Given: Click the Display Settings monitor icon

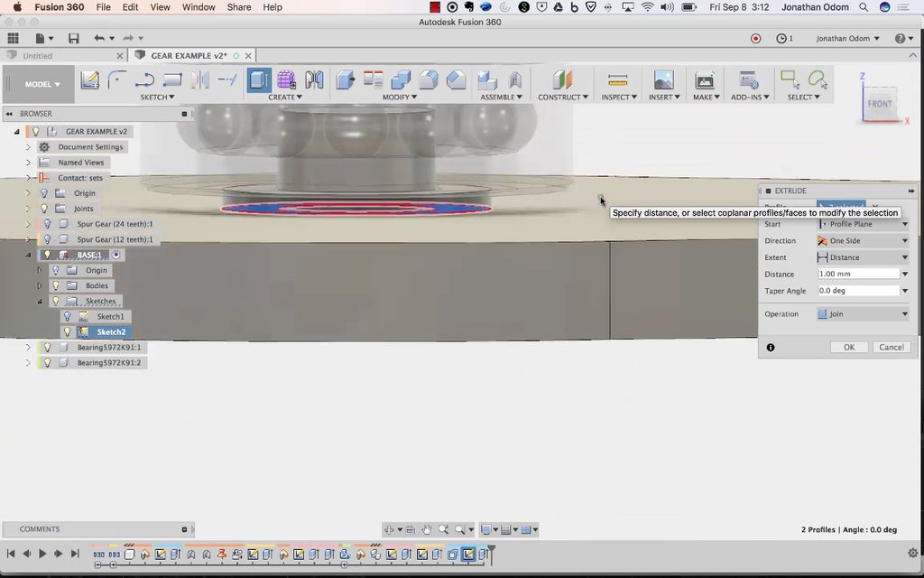Looking at the screenshot, I should pyautogui.click(x=486, y=529).
